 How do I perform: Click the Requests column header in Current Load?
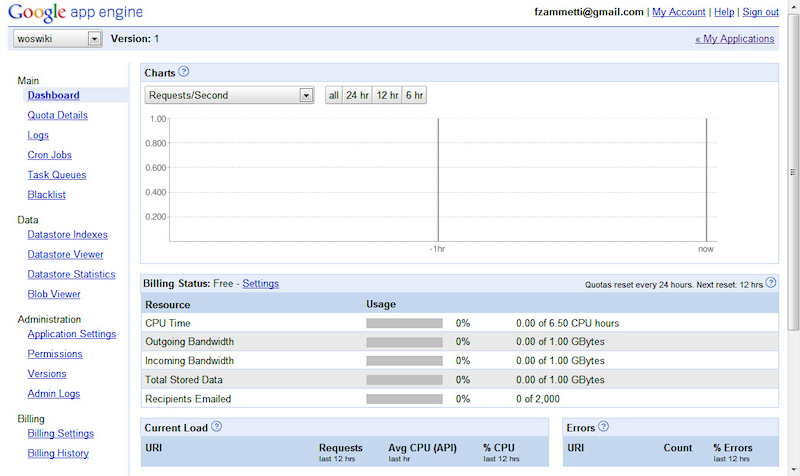point(341,448)
